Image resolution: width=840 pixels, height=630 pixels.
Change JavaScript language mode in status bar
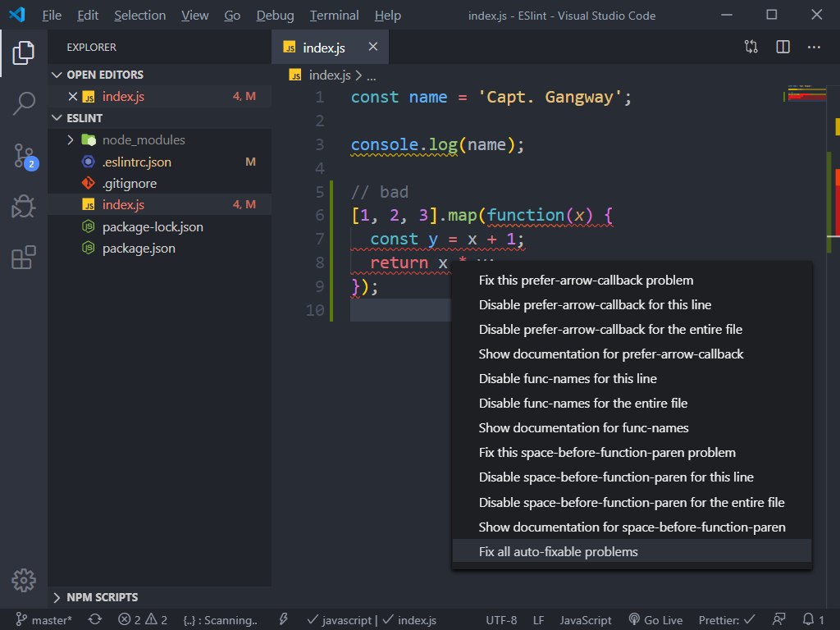[586, 620]
